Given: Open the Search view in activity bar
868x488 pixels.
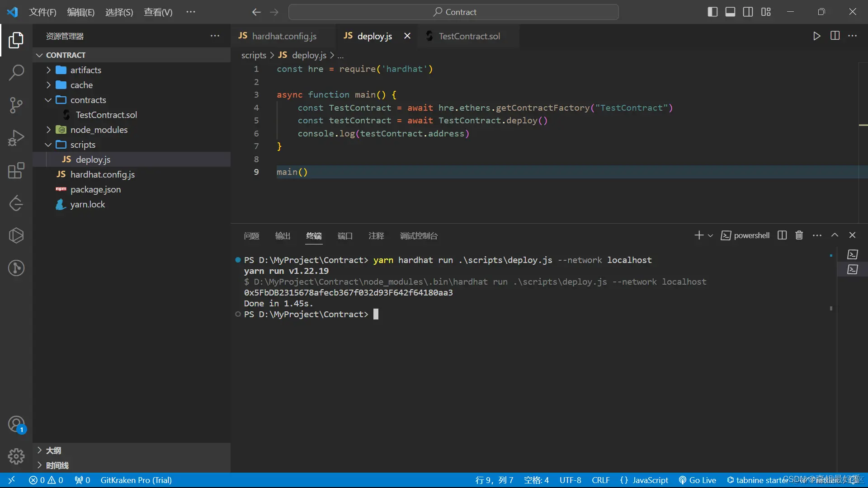Looking at the screenshot, I should (x=16, y=72).
